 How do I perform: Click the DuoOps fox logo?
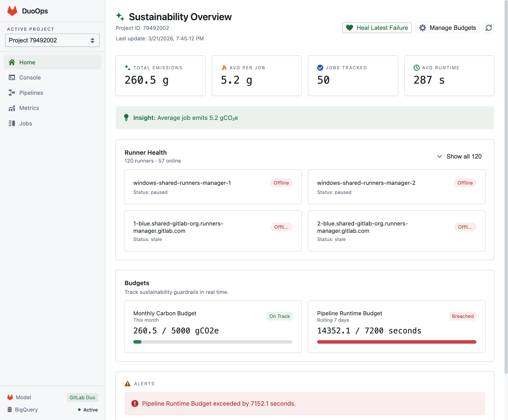click(x=12, y=11)
